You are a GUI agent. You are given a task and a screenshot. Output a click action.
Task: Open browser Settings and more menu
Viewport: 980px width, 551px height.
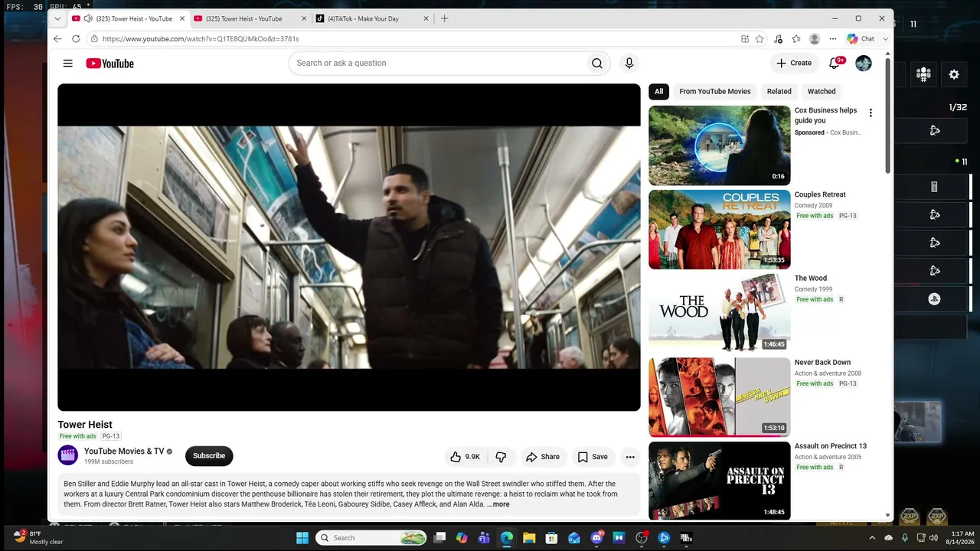(831, 39)
